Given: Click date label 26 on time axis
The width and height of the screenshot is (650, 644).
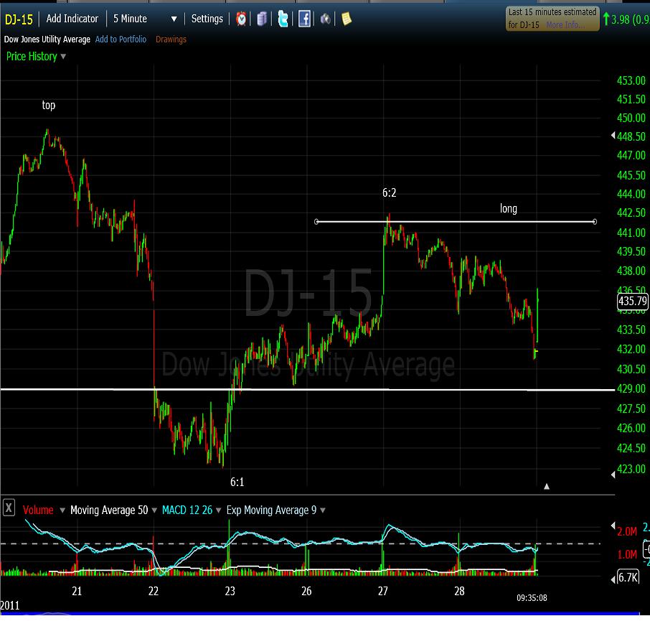Looking at the screenshot, I should coord(306,591).
